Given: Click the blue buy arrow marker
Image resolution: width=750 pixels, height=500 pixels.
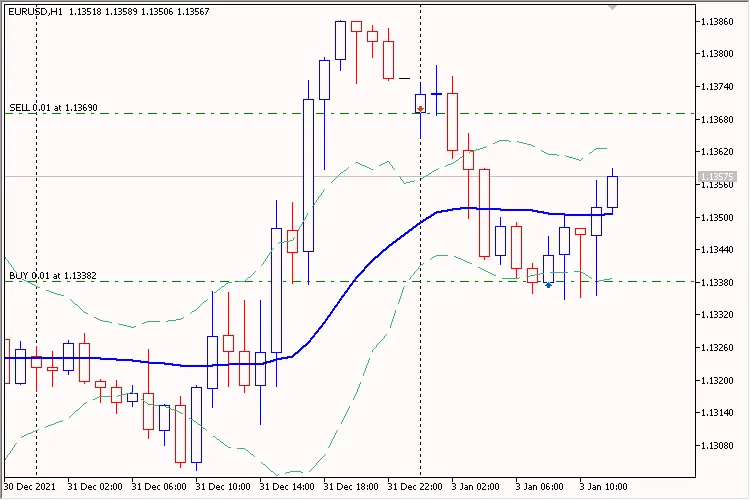Looking at the screenshot, I should pyautogui.click(x=548, y=285).
